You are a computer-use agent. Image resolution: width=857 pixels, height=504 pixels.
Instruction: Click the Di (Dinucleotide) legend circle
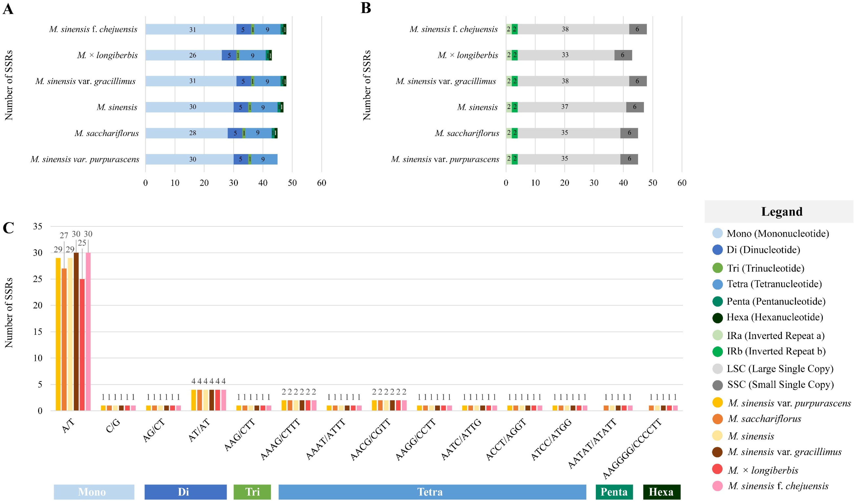coord(717,250)
